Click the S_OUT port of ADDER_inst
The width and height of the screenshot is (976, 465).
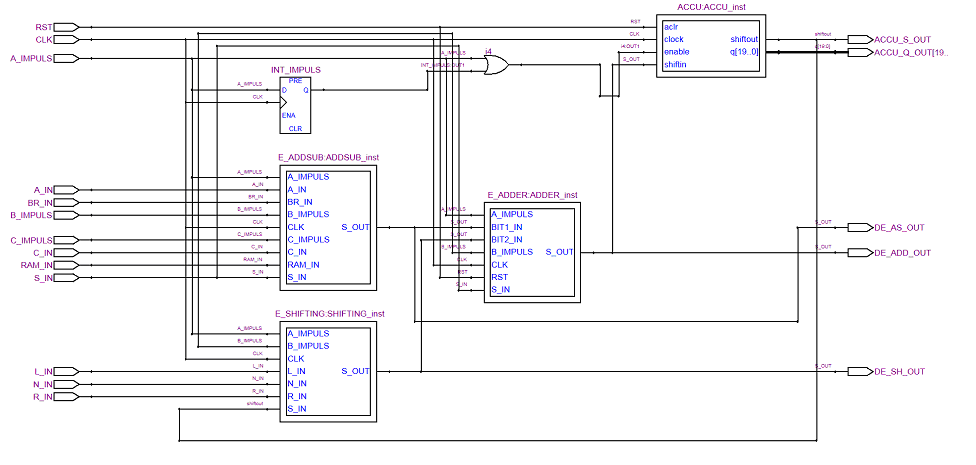(559, 252)
